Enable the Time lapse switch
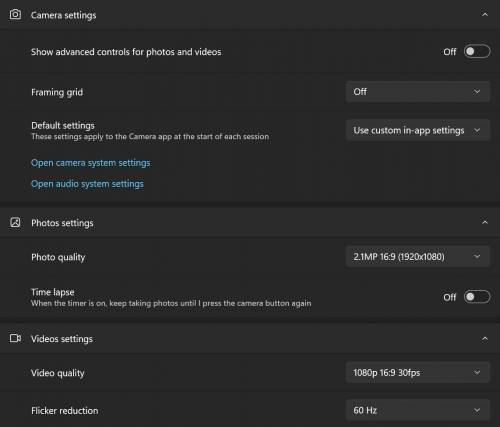 point(477,297)
